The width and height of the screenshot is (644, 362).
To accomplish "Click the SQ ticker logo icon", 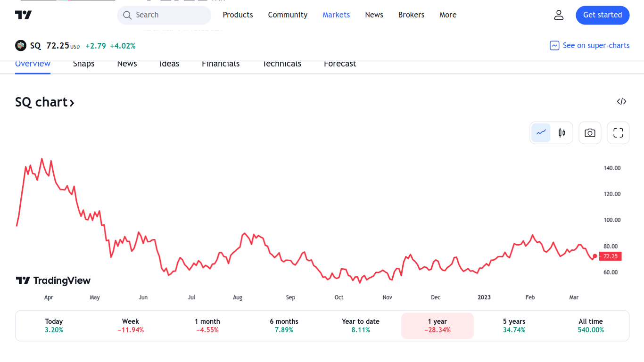I will point(21,46).
